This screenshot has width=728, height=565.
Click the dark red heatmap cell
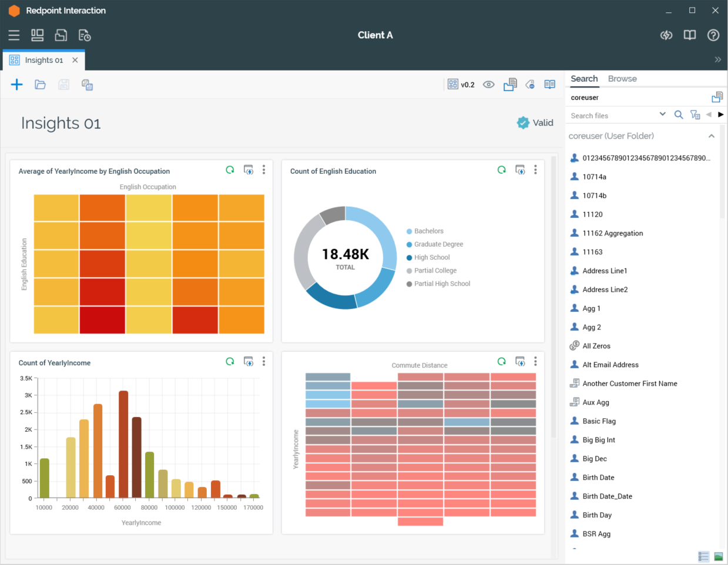pyautogui.click(x=102, y=320)
